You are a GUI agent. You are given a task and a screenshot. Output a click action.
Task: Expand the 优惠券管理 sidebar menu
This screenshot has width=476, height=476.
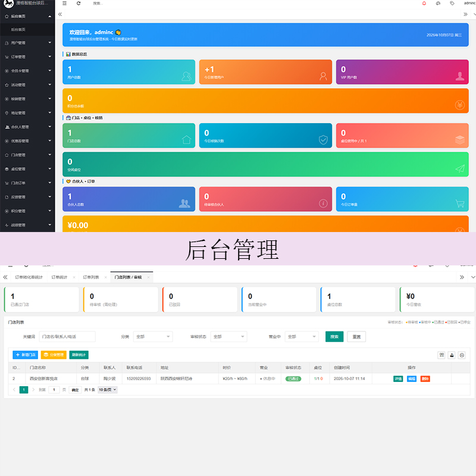[50, 141]
